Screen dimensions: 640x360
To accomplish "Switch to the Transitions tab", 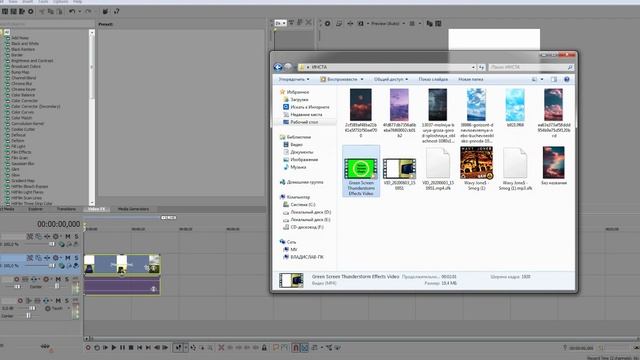I will (66, 209).
